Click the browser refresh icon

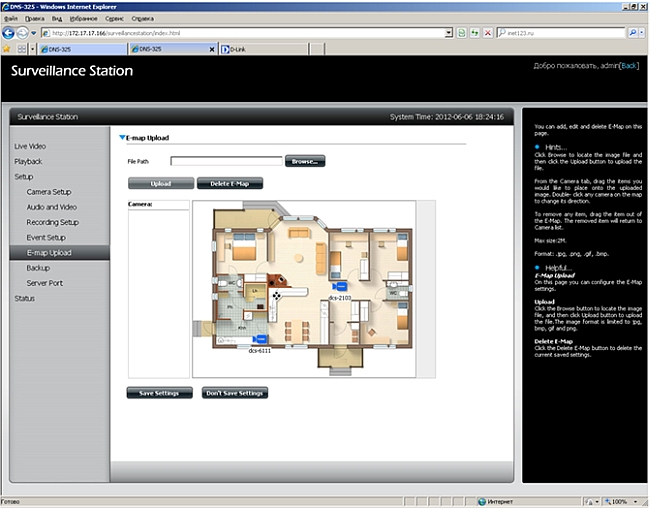[x=473, y=33]
